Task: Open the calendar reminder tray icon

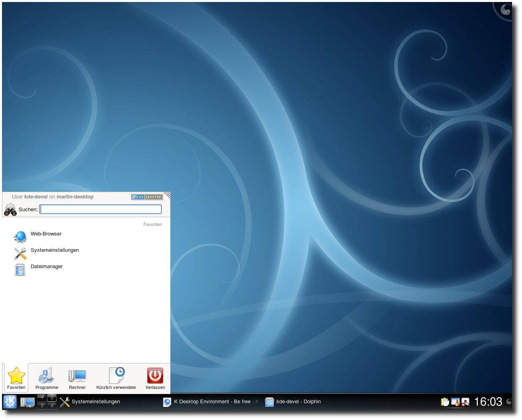Action: pos(455,402)
